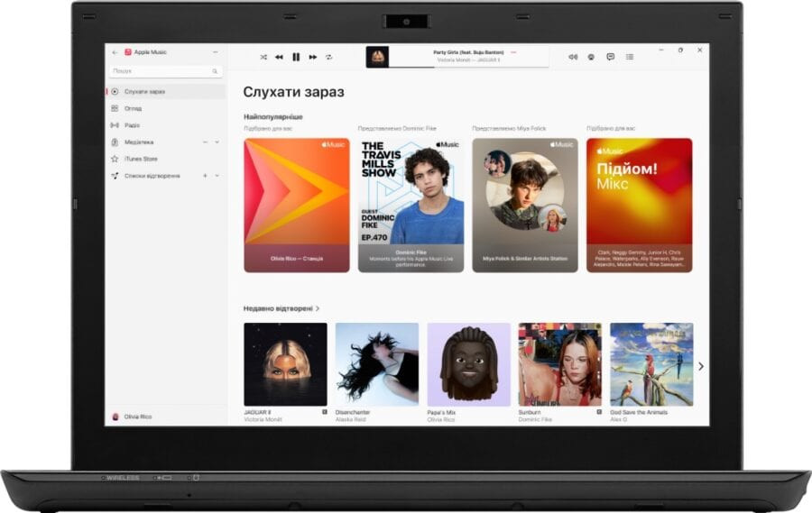Click the search magnifier icon
Screen dimensions: 812x513
point(215,71)
